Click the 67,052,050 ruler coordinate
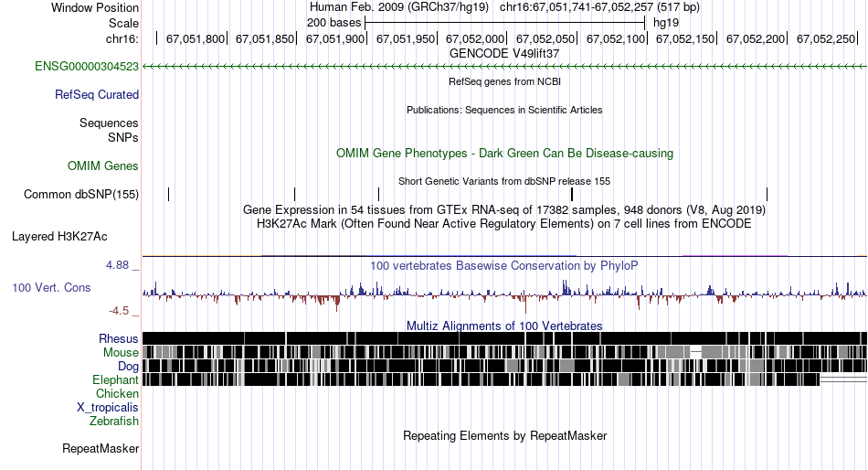This screenshot has height=470, width=868. [545, 38]
